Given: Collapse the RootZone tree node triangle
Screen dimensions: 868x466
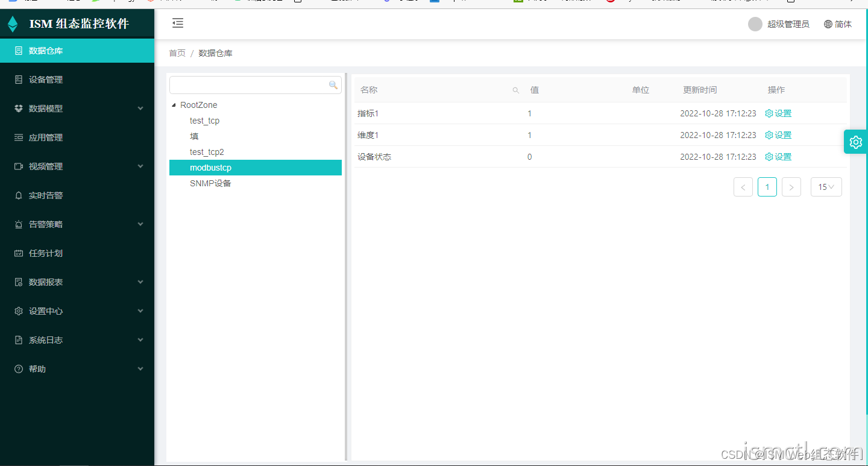Looking at the screenshot, I should [x=174, y=105].
